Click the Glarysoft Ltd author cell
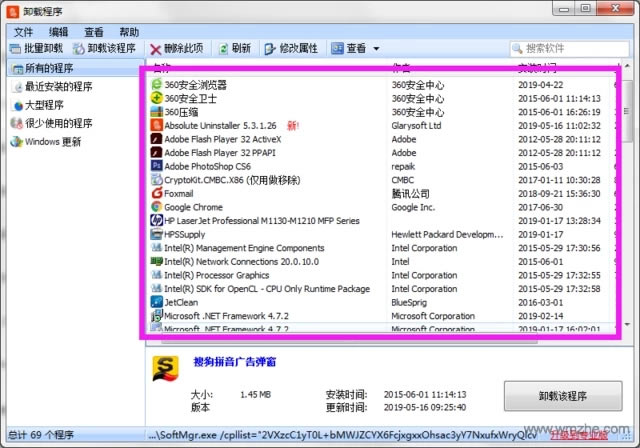The height and width of the screenshot is (448, 640). pos(416,126)
